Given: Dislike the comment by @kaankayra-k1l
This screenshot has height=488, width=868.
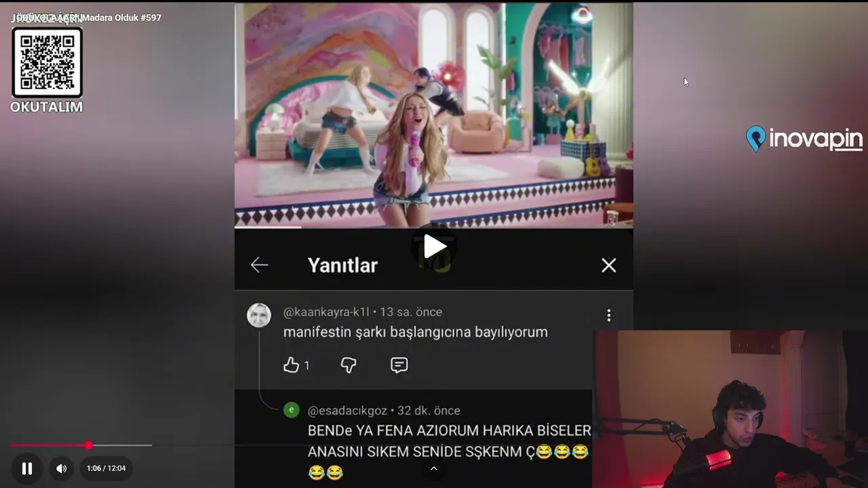Looking at the screenshot, I should (349, 365).
